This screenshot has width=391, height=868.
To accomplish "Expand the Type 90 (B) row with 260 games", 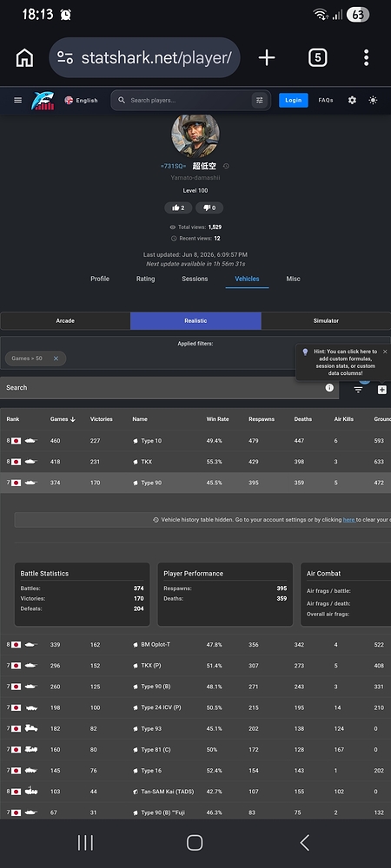I will pyautogui.click(x=195, y=687).
